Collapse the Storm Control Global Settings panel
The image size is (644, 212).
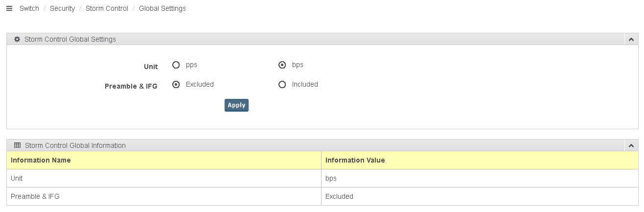pyautogui.click(x=631, y=39)
